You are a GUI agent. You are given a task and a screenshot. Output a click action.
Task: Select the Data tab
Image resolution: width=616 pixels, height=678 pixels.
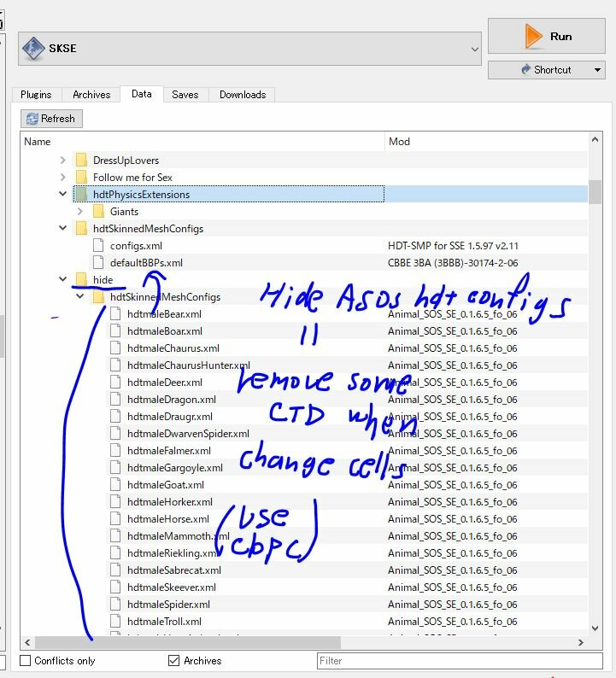(142, 94)
